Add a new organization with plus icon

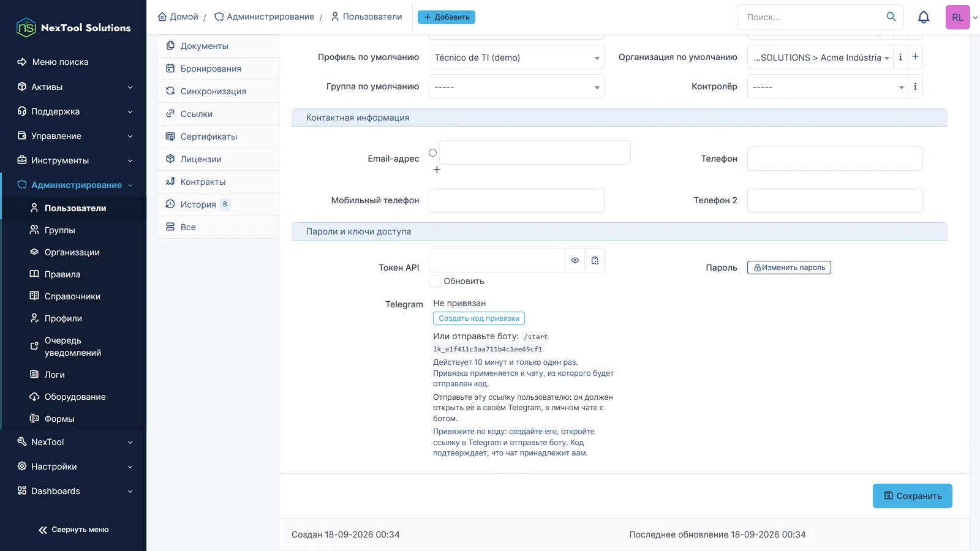click(916, 57)
